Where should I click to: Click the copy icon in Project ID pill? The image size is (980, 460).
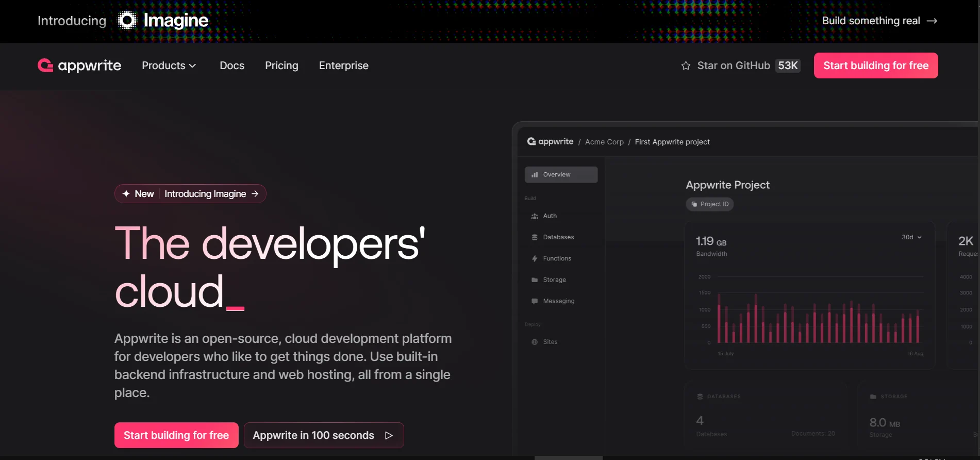(694, 204)
